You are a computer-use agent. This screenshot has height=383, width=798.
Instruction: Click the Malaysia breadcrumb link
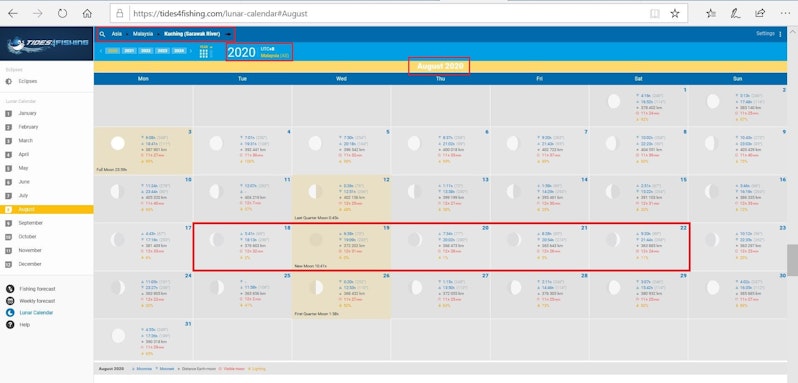[x=142, y=34]
